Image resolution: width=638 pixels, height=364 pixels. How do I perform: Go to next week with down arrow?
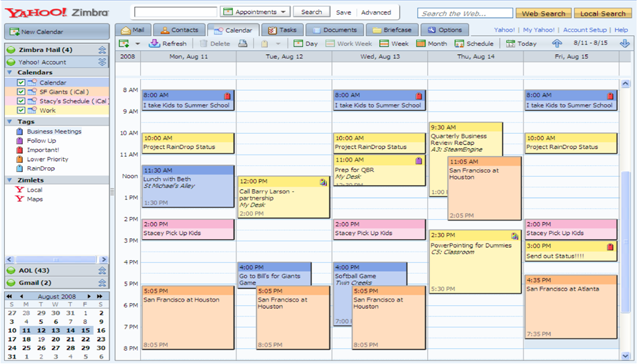[x=625, y=43]
